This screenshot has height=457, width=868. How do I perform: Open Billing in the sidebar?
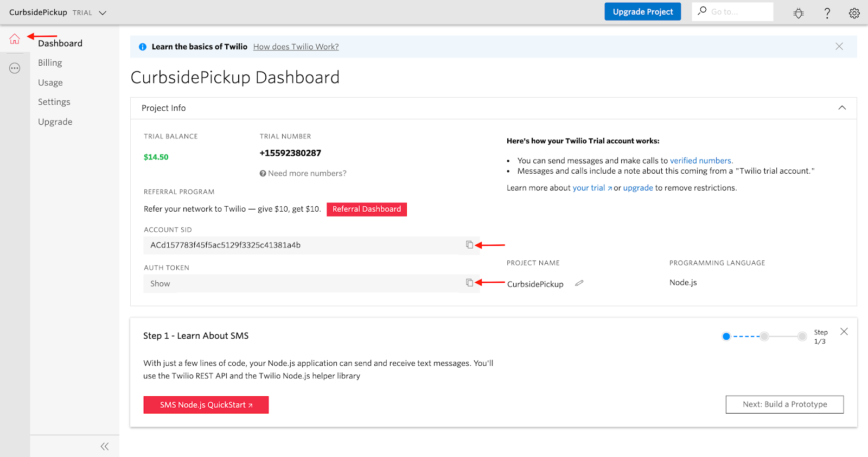tap(50, 63)
